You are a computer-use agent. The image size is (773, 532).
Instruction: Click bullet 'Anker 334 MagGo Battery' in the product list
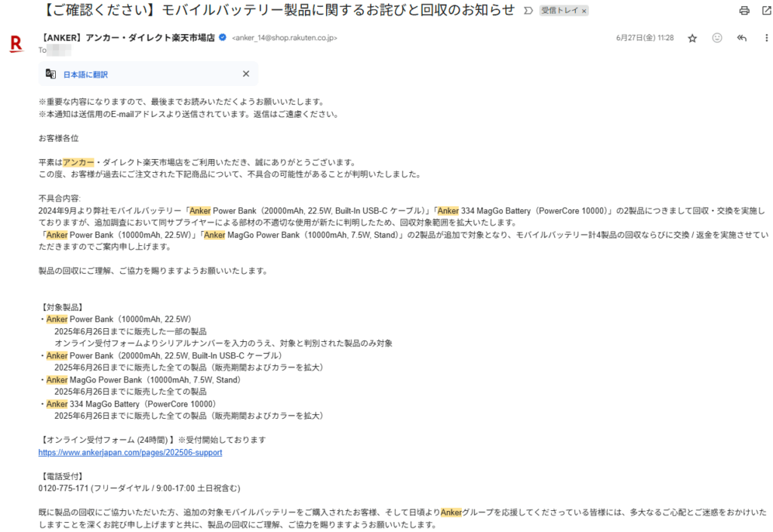(x=131, y=404)
